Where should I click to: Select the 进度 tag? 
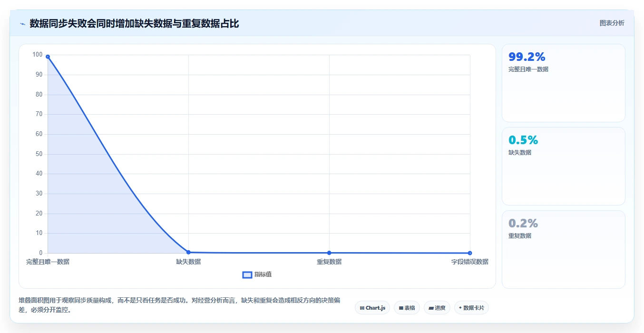[437, 308]
